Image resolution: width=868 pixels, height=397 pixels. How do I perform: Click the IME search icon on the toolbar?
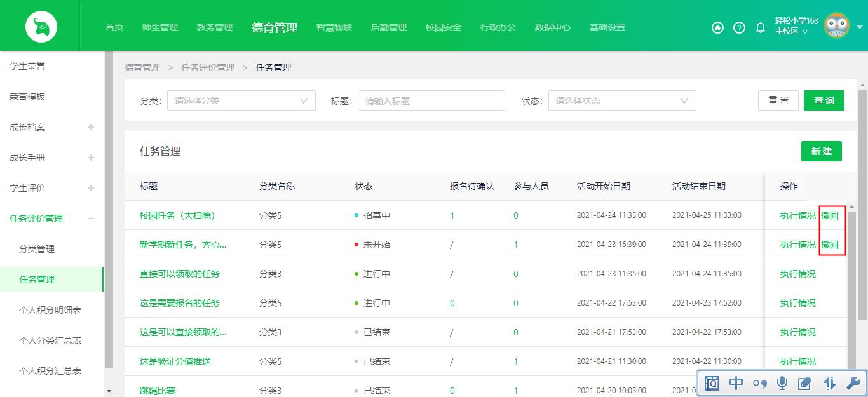(x=712, y=383)
